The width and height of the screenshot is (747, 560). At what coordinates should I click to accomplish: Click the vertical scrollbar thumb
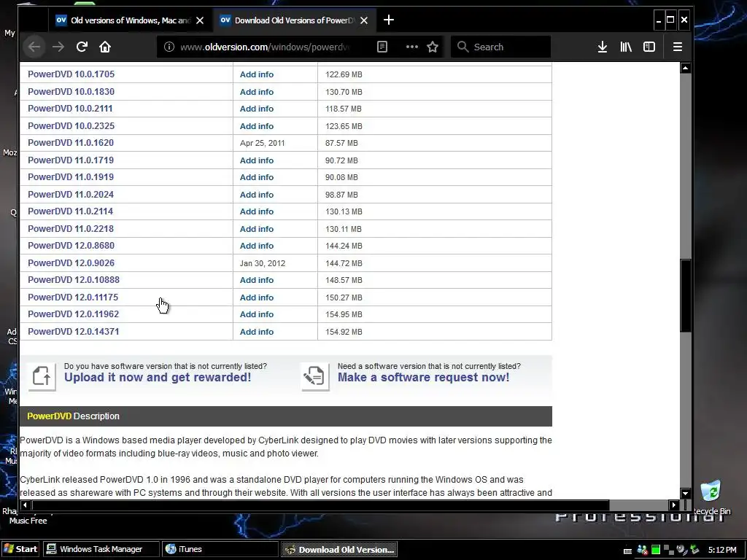pyautogui.click(x=685, y=295)
